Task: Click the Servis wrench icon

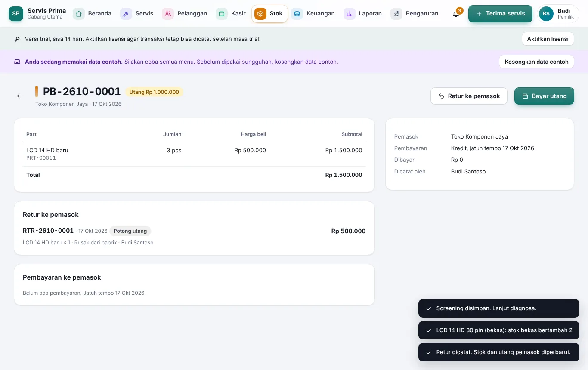Action: point(126,14)
